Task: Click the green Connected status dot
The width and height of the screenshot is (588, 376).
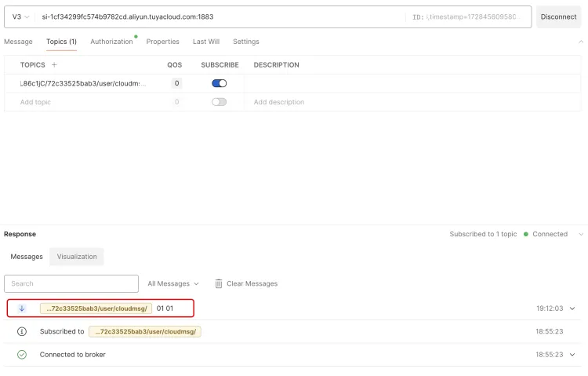Action: pyautogui.click(x=526, y=234)
